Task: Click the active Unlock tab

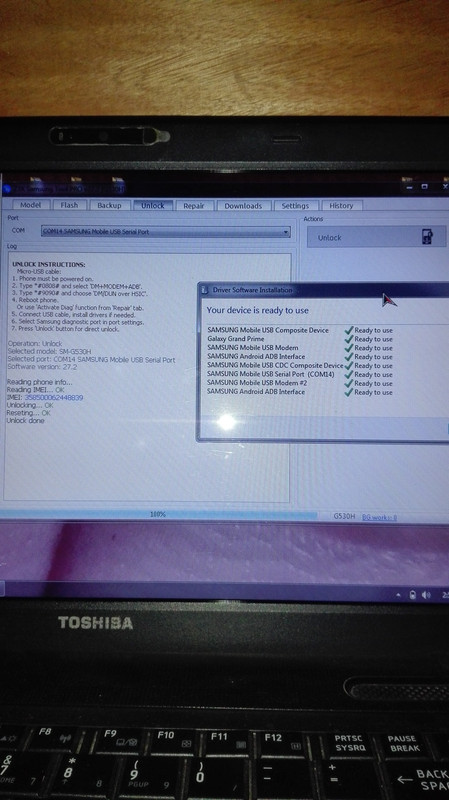Action: (x=153, y=205)
